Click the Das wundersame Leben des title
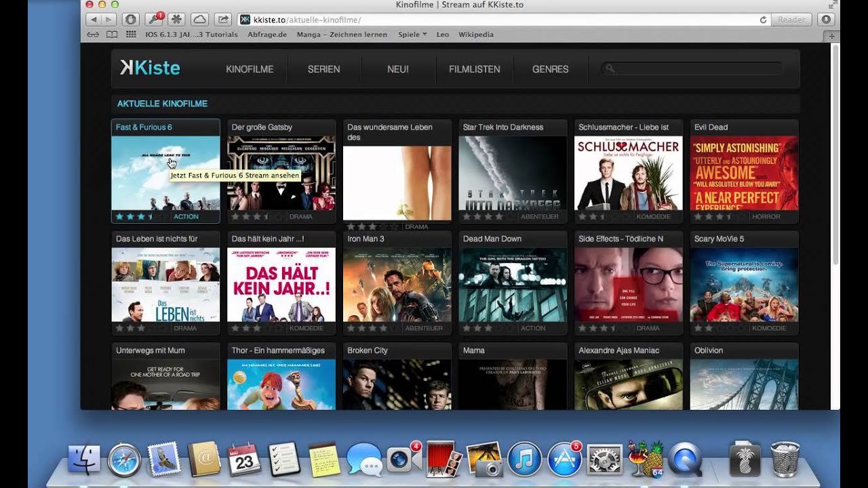 [390, 132]
